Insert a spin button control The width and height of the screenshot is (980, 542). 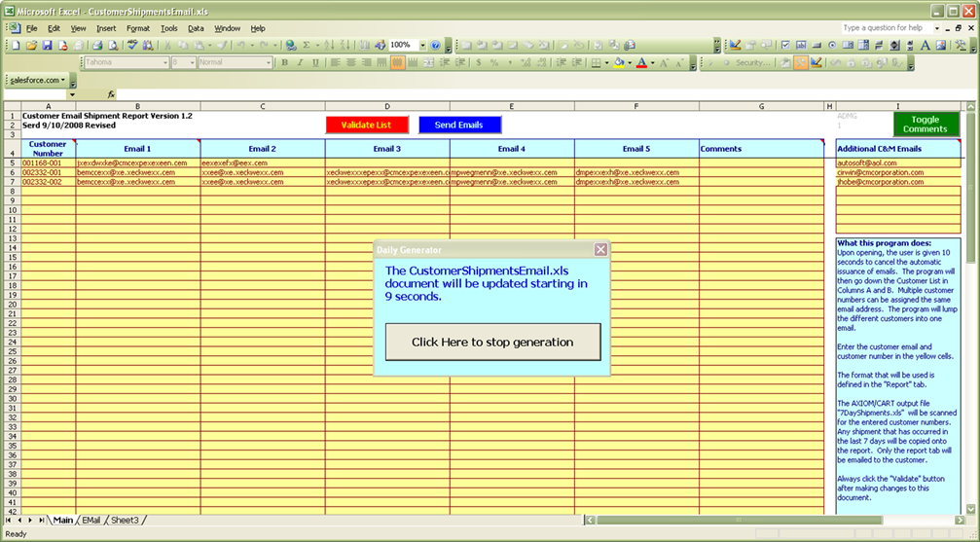(894, 45)
